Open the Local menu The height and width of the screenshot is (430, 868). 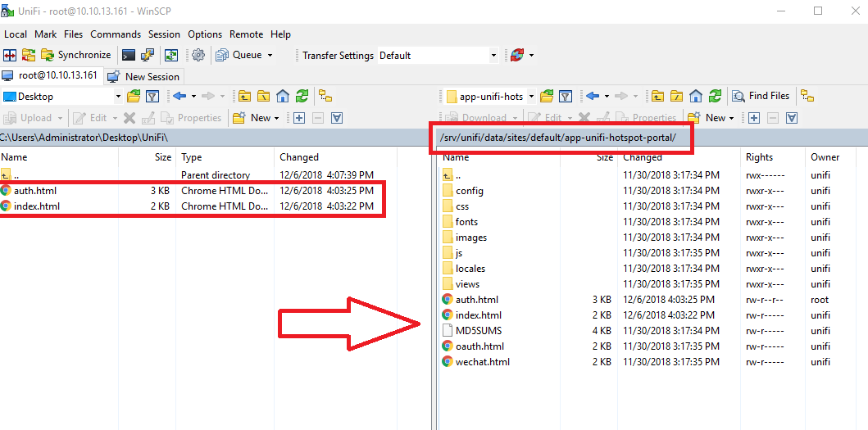tap(16, 34)
